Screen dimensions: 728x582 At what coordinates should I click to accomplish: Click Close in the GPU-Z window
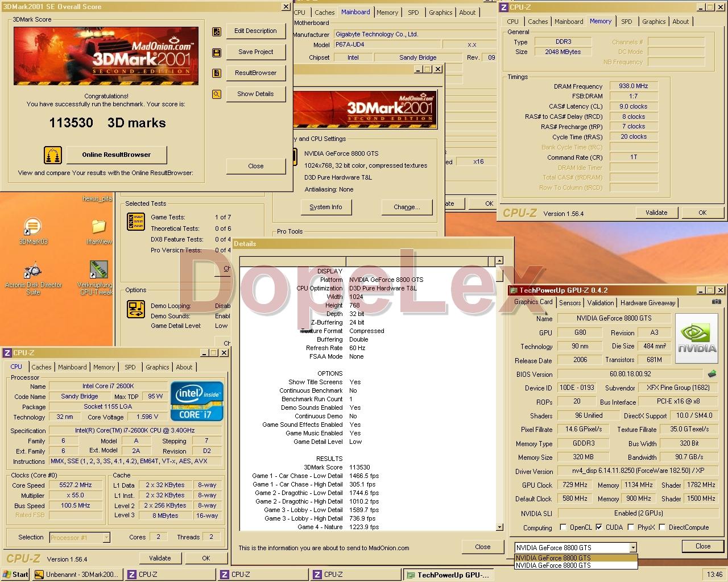coord(703,546)
